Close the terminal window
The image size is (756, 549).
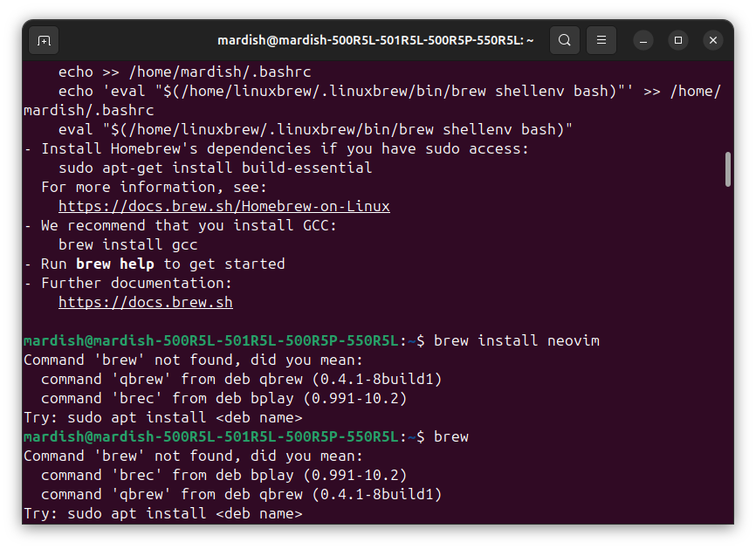[x=713, y=40]
